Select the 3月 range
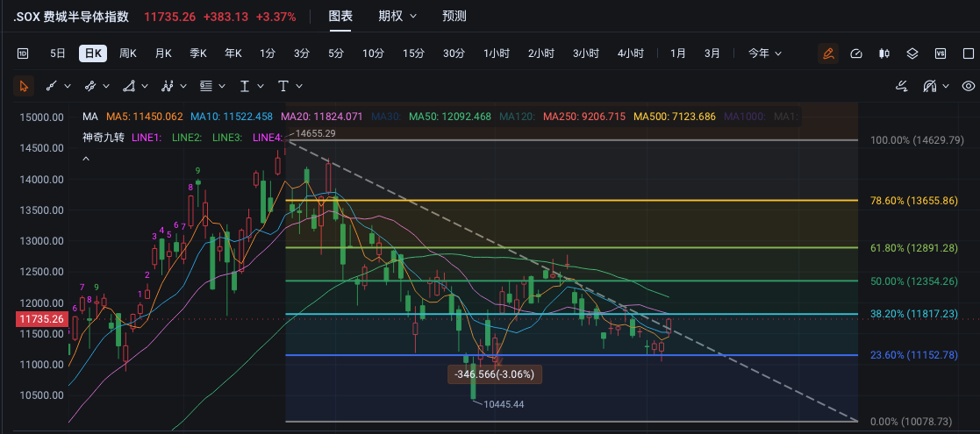The height and width of the screenshot is (434, 980). pos(712,53)
